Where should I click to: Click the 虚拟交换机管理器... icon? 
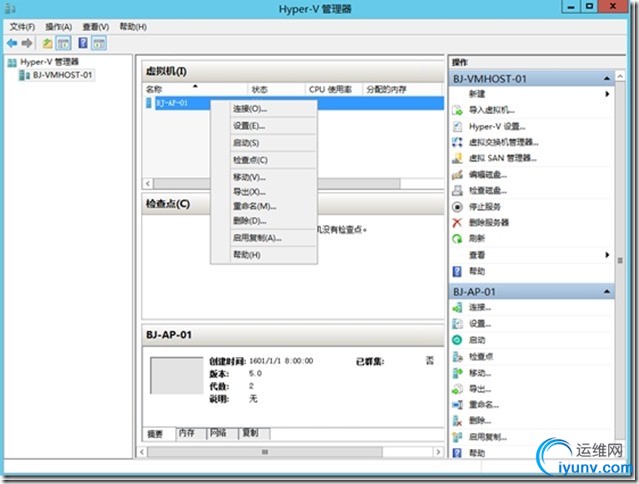[457, 142]
